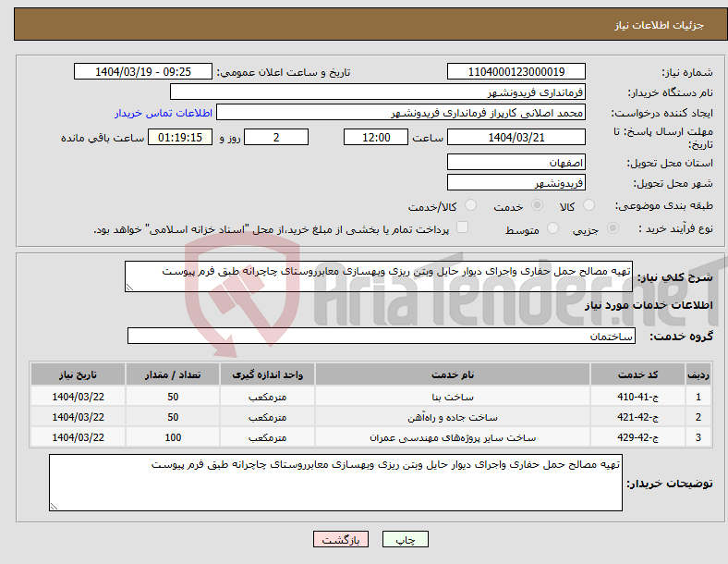Click the remaining days field showing 2

tap(276, 137)
